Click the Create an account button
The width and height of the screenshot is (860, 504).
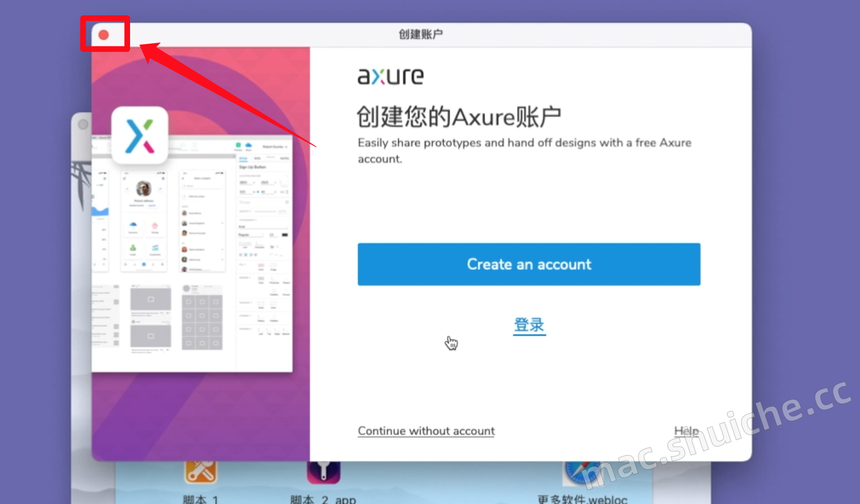(528, 264)
